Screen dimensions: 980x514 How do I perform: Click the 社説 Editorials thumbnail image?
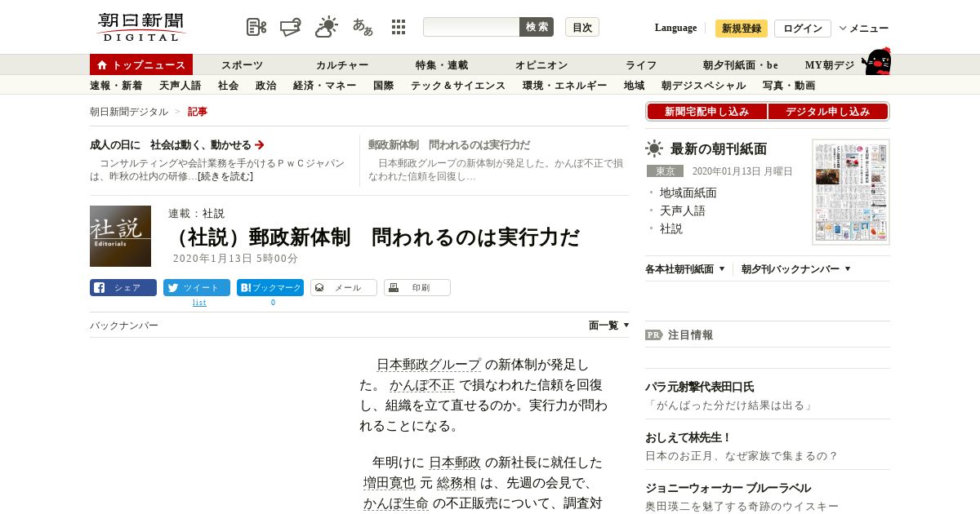tap(120, 236)
